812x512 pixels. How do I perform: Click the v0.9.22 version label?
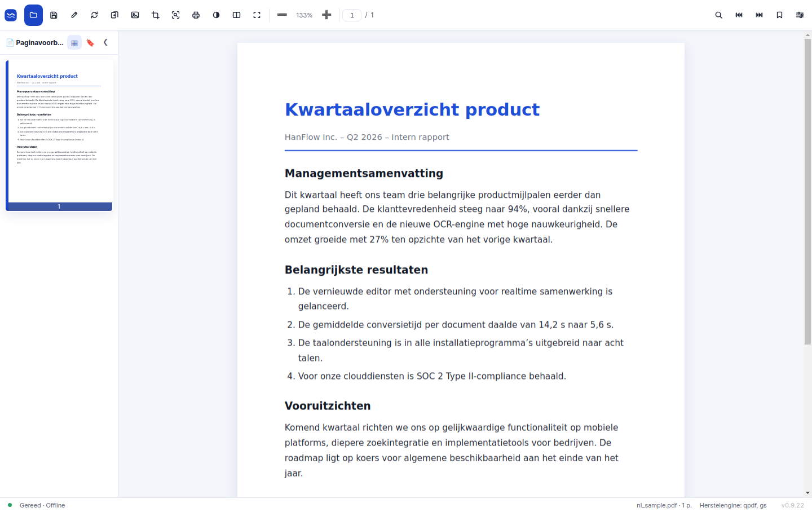(793, 505)
